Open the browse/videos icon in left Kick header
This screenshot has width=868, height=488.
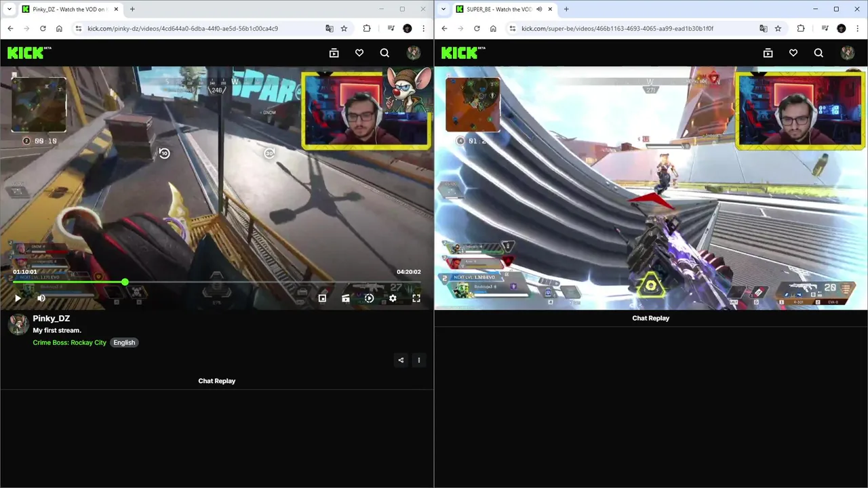[x=334, y=53]
